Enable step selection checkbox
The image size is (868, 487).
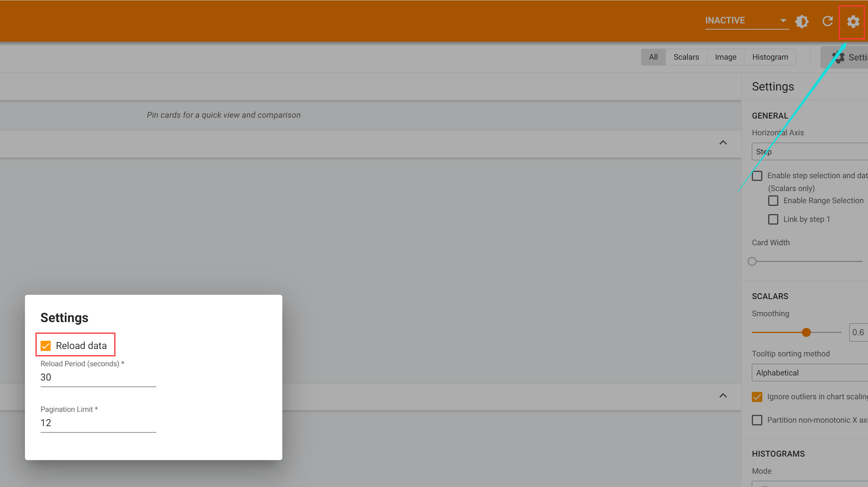tap(757, 176)
